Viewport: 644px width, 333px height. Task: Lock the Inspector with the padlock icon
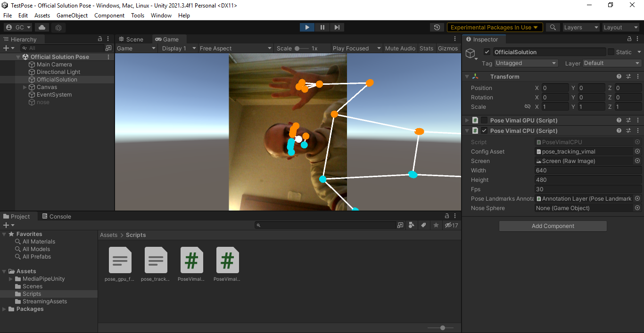[629, 39]
